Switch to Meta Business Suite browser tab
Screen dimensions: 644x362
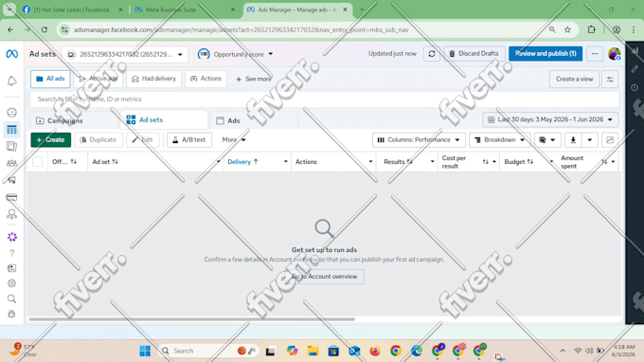pyautogui.click(x=185, y=9)
